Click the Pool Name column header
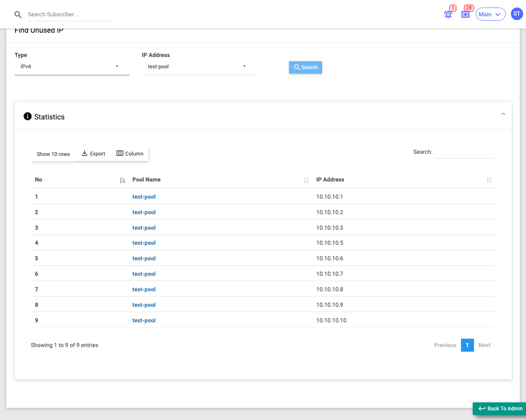 pyautogui.click(x=146, y=179)
